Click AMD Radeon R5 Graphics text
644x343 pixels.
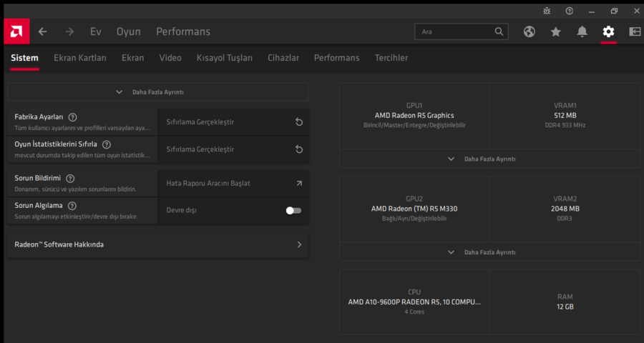pos(414,115)
